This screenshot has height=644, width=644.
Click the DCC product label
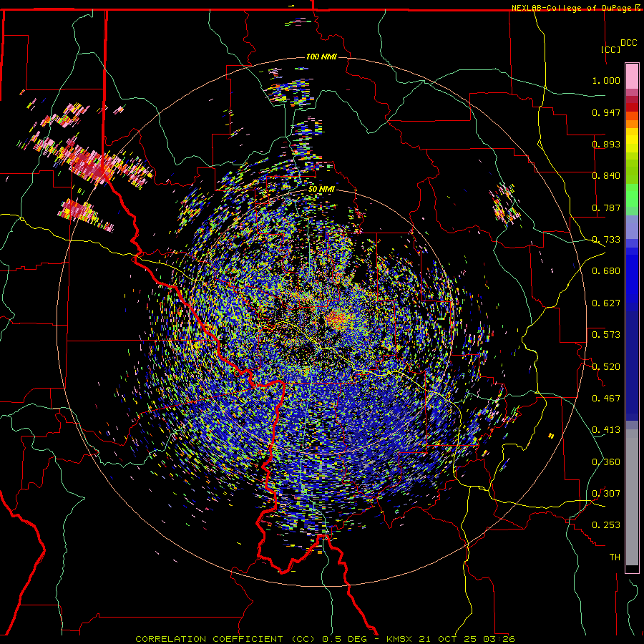click(x=628, y=43)
